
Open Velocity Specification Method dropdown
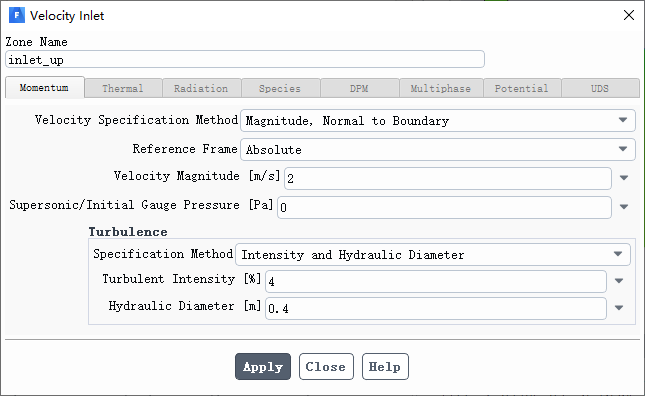click(438, 120)
